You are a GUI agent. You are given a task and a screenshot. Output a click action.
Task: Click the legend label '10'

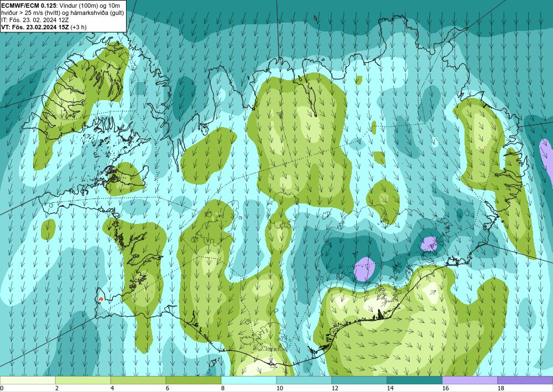click(279, 388)
